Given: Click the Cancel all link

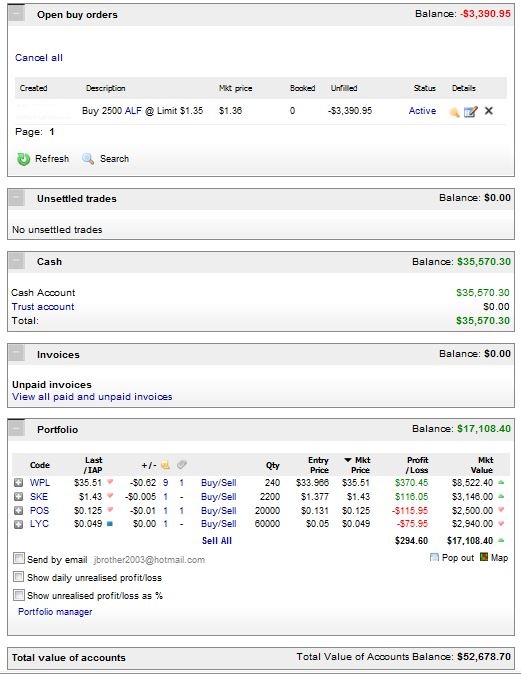Looking at the screenshot, I should tap(39, 58).
